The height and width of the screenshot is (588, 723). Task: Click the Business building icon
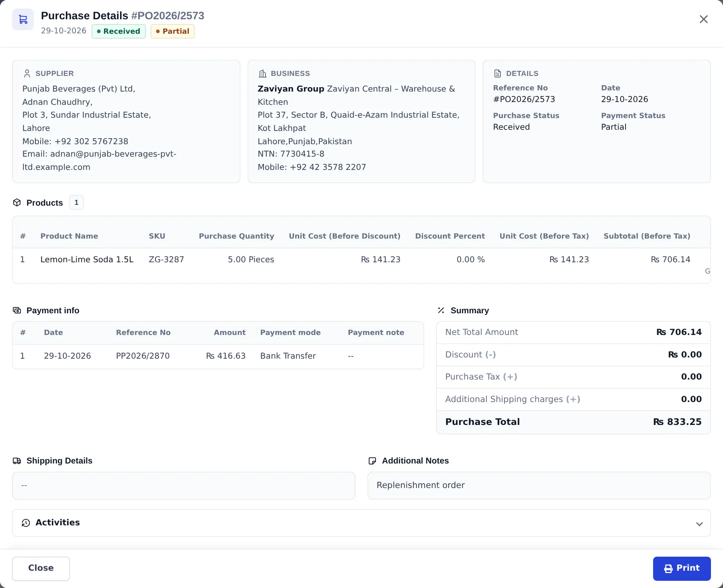263,73
